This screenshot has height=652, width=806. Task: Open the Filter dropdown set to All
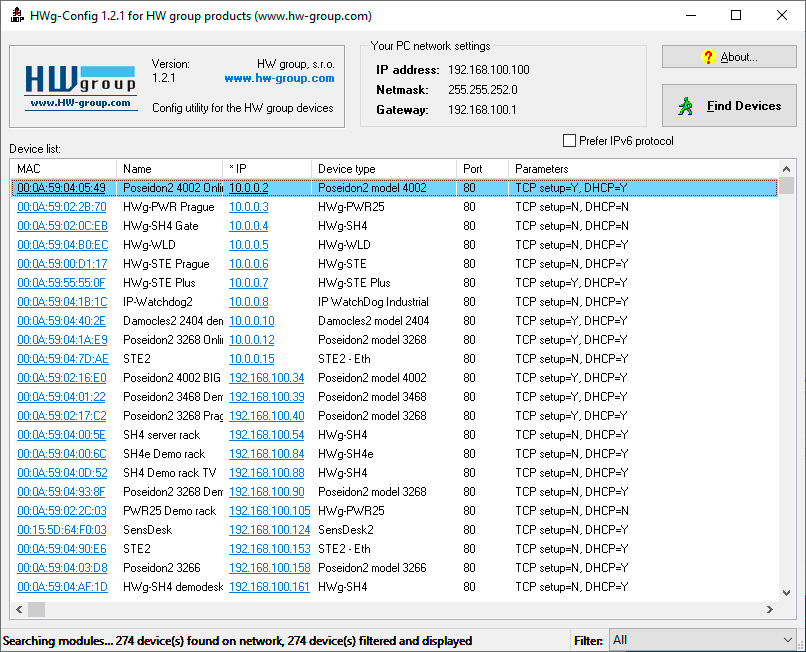pyautogui.click(x=702, y=640)
